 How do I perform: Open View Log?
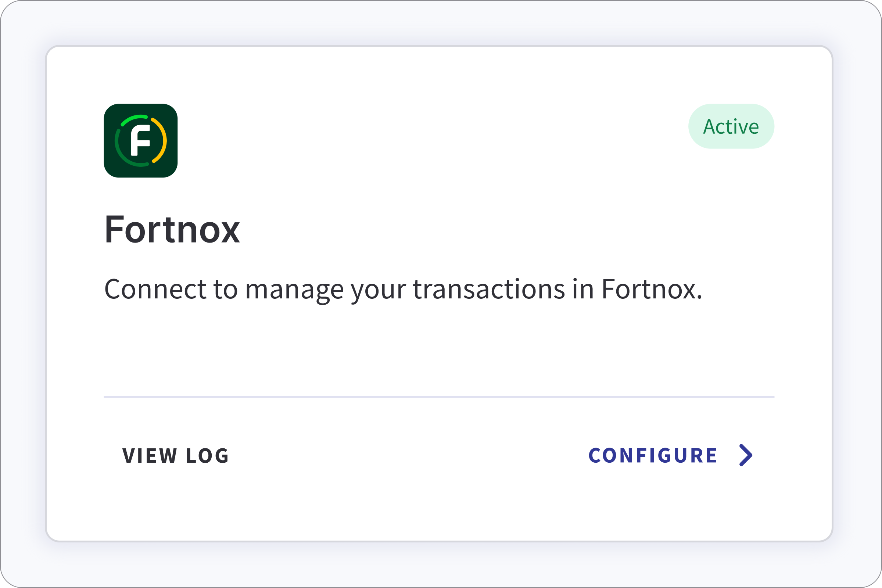click(175, 456)
